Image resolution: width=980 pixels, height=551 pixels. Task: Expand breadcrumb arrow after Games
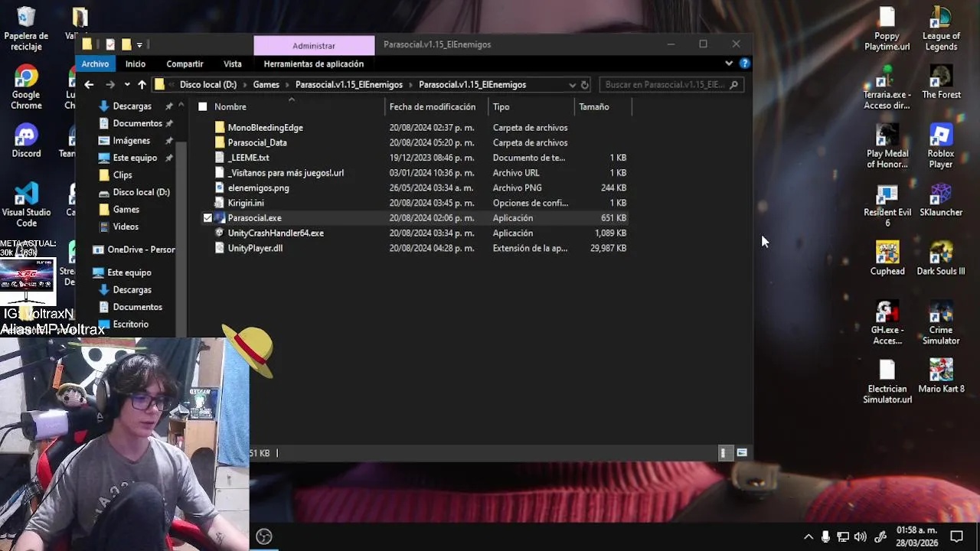point(287,85)
